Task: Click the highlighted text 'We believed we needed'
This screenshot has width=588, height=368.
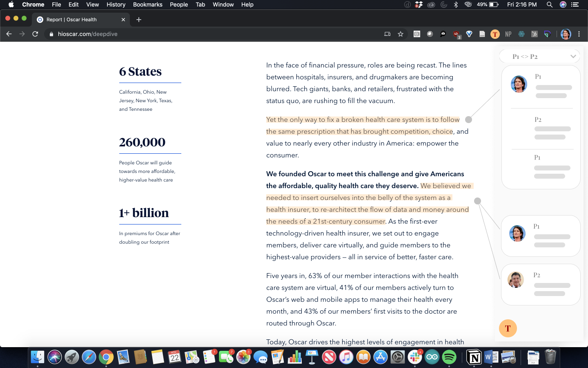Action: point(369,192)
